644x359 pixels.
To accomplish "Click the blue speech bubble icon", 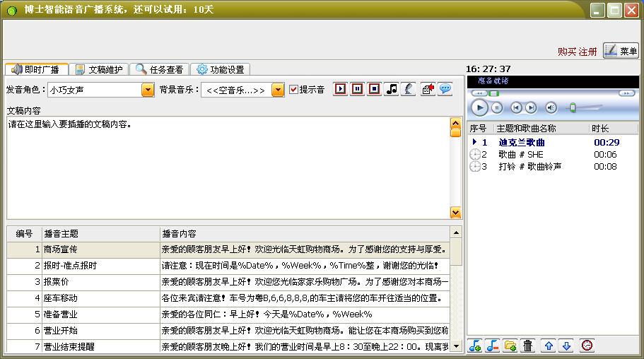I will pyautogui.click(x=445, y=89).
